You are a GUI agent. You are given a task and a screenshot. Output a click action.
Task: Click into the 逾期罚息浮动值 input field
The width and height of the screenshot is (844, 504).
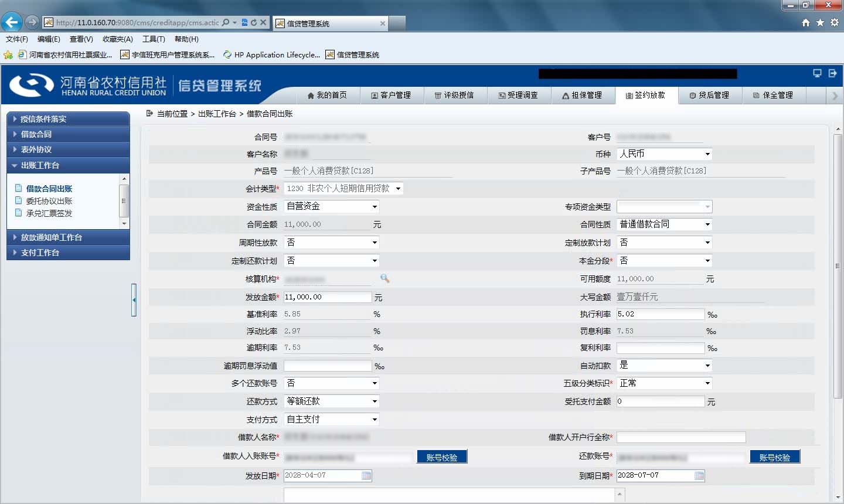pyautogui.click(x=328, y=366)
